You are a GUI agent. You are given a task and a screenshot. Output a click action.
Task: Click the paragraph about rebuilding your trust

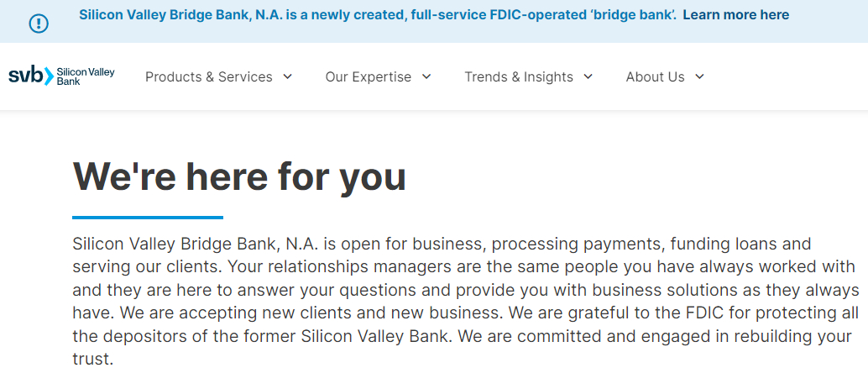click(466, 302)
